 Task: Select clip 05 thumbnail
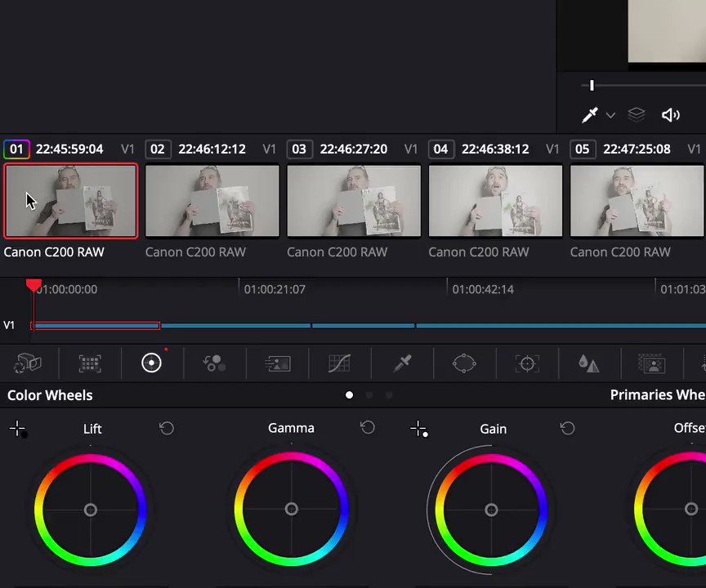637,201
